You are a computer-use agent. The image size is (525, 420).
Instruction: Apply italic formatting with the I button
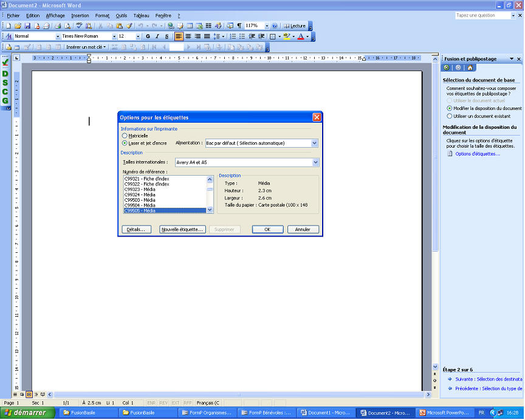[x=157, y=36]
